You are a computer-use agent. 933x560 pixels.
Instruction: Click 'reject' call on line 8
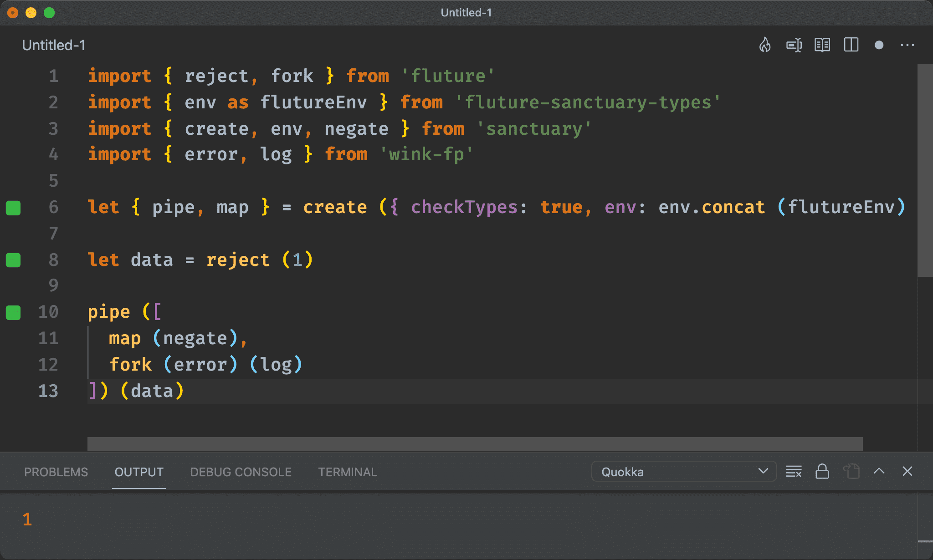pyautogui.click(x=238, y=260)
